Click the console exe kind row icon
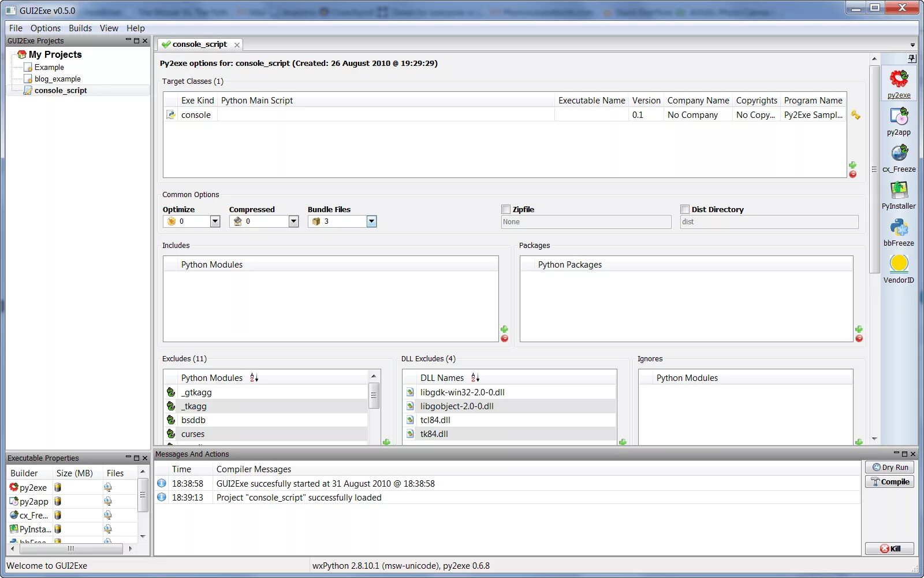The width and height of the screenshot is (924, 578). coord(171,114)
